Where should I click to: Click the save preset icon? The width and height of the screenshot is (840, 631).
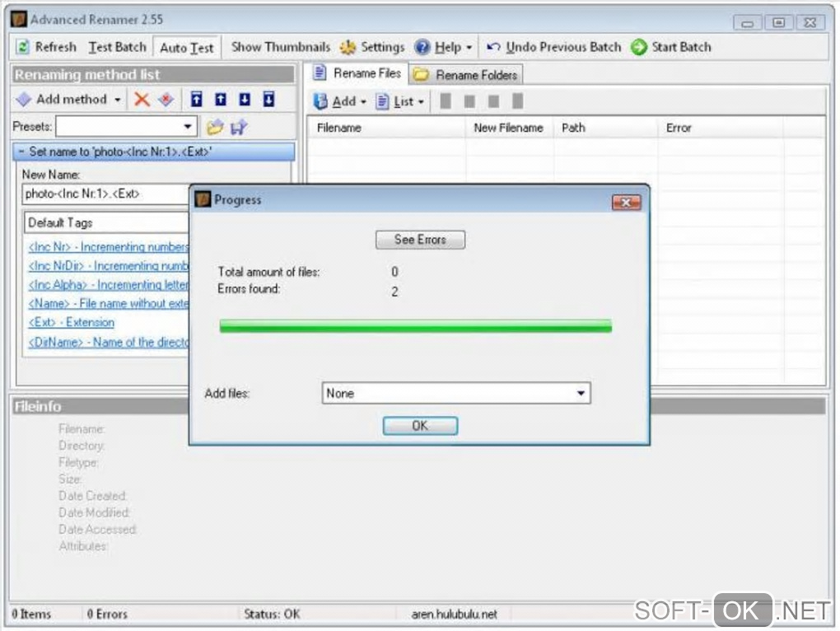point(238,127)
